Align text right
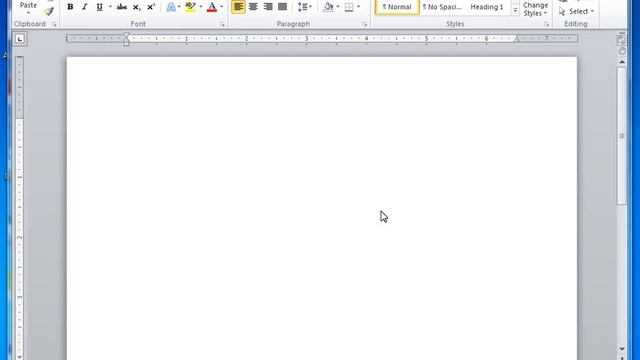This screenshot has width=640, height=360. [268, 7]
